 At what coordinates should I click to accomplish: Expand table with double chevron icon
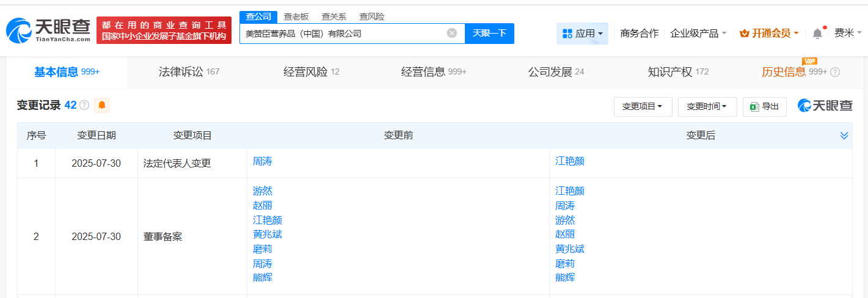click(x=844, y=136)
